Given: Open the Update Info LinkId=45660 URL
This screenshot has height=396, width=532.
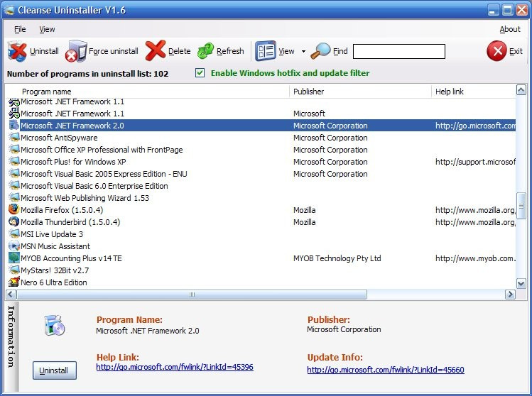Looking at the screenshot, I should (x=386, y=370).
